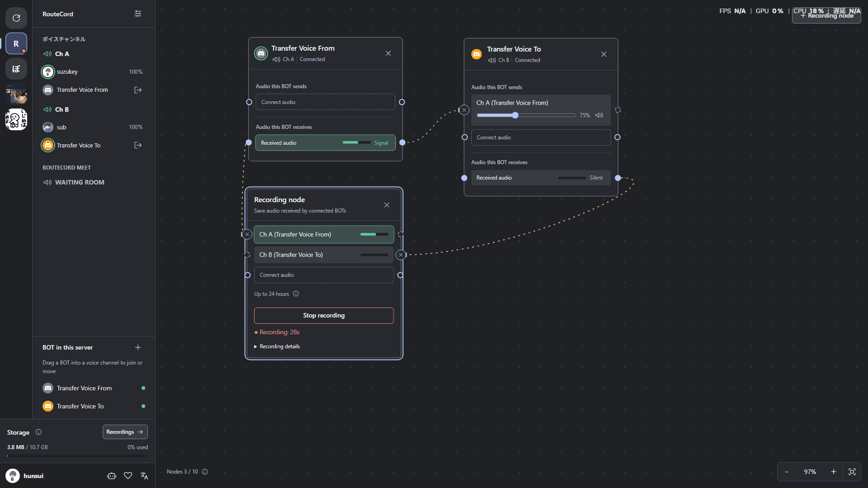
Task: Click Stop recording button
Action: pos(324,316)
